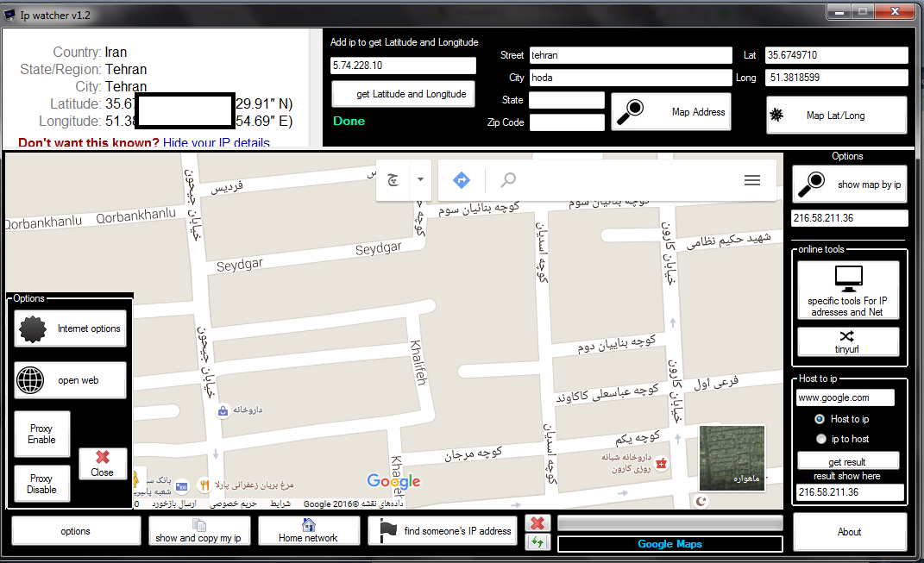Open the Google Maps hamburger menu

pyautogui.click(x=752, y=180)
